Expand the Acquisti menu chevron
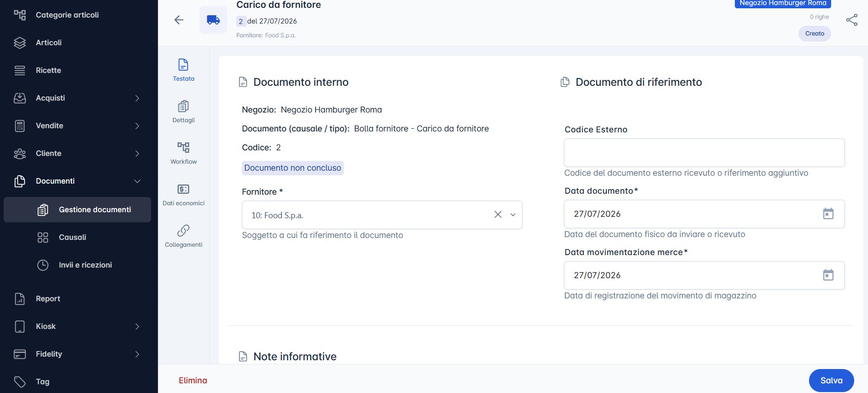The image size is (868, 393). click(137, 98)
